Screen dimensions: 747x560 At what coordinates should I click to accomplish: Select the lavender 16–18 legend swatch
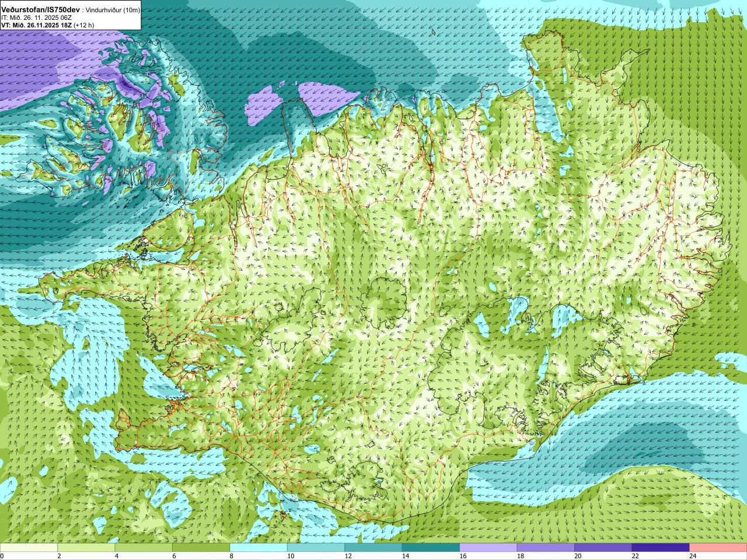click(x=488, y=548)
